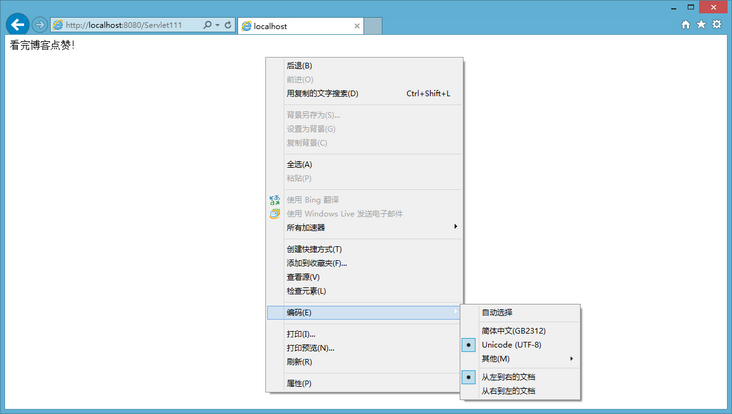Image resolution: width=732 pixels, height=414 pixels.
Task: Select 自动选择 encoding option
Action: [x=520, y=313]
